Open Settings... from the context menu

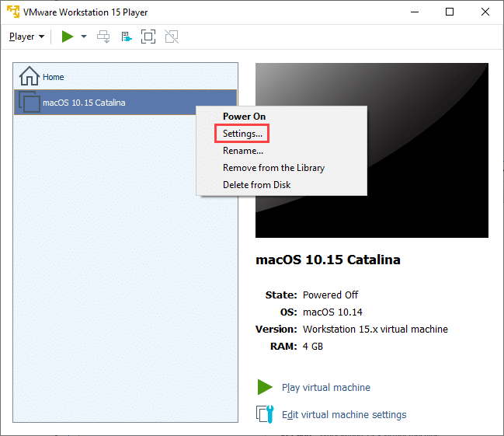click(x=242, y=134)
